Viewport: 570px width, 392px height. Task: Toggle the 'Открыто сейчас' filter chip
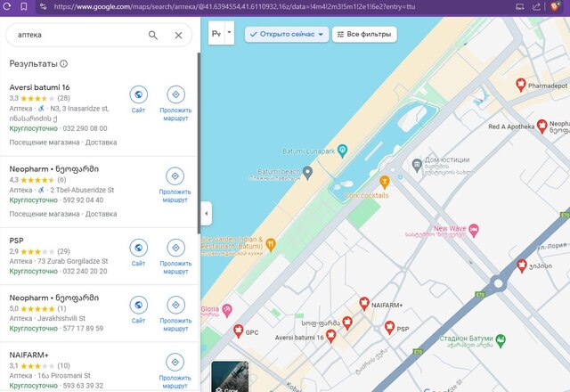[x=287, y=34]
